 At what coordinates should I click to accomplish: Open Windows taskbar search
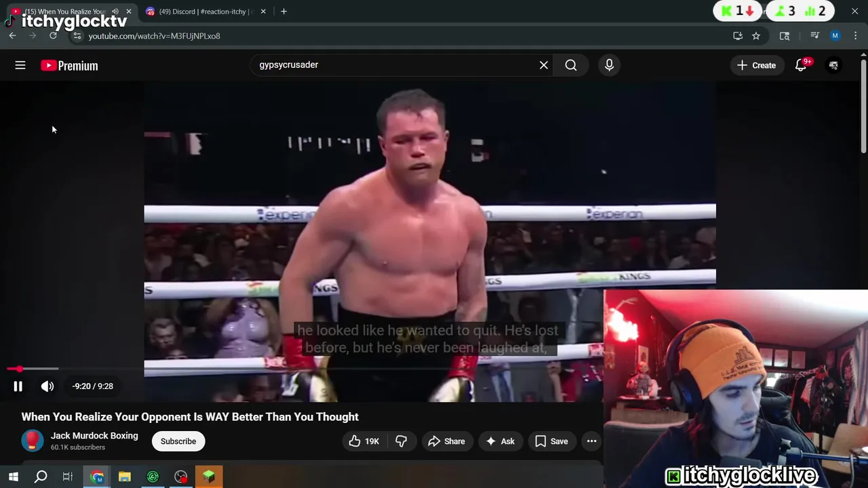point(41,476)
